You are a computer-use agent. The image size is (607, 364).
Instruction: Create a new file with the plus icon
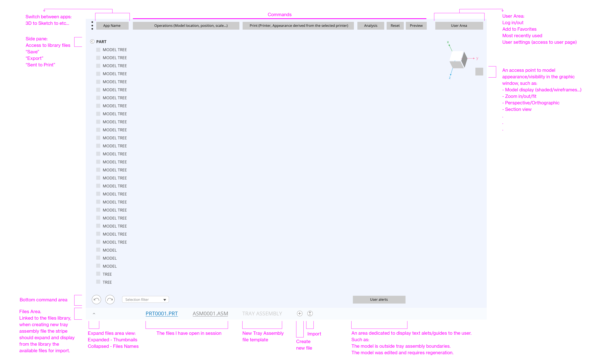(300, 314)
